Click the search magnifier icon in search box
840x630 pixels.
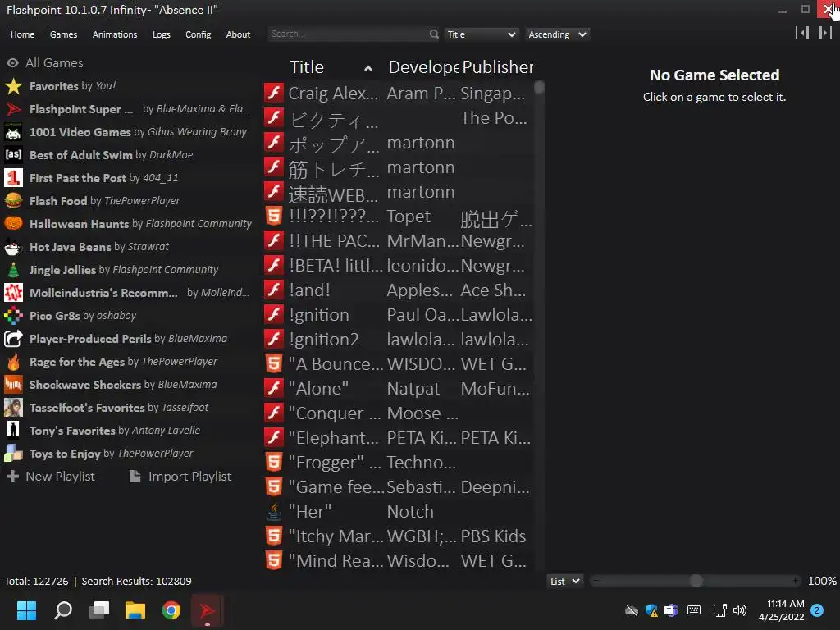pyautogui.click(x=434, y=34)
